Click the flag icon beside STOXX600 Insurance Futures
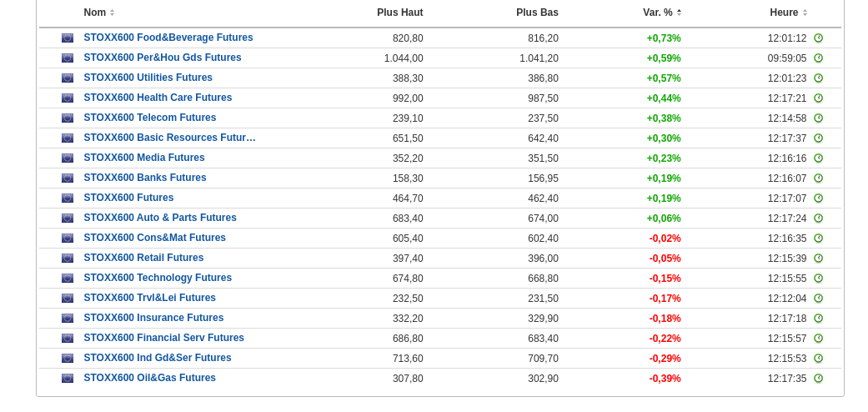 pos(68,319)
